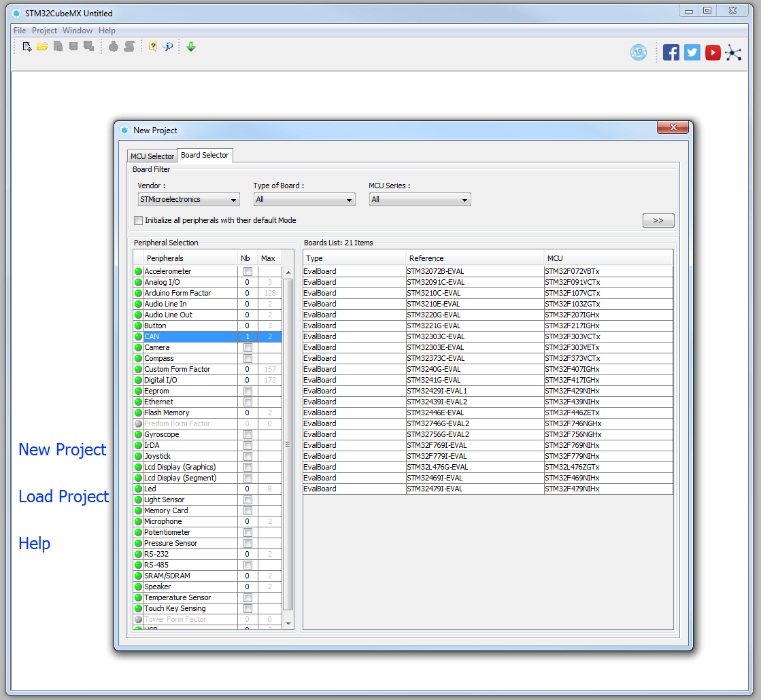
Task: Click the Nb value cell for RS-232
Action: [x=248, y=554]
